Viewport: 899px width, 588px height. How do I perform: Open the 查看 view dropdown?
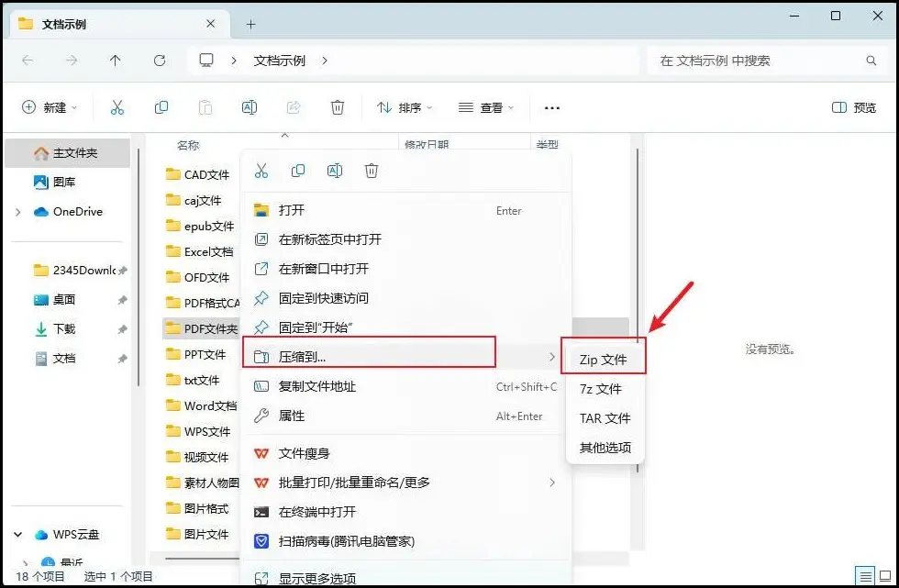485,107
